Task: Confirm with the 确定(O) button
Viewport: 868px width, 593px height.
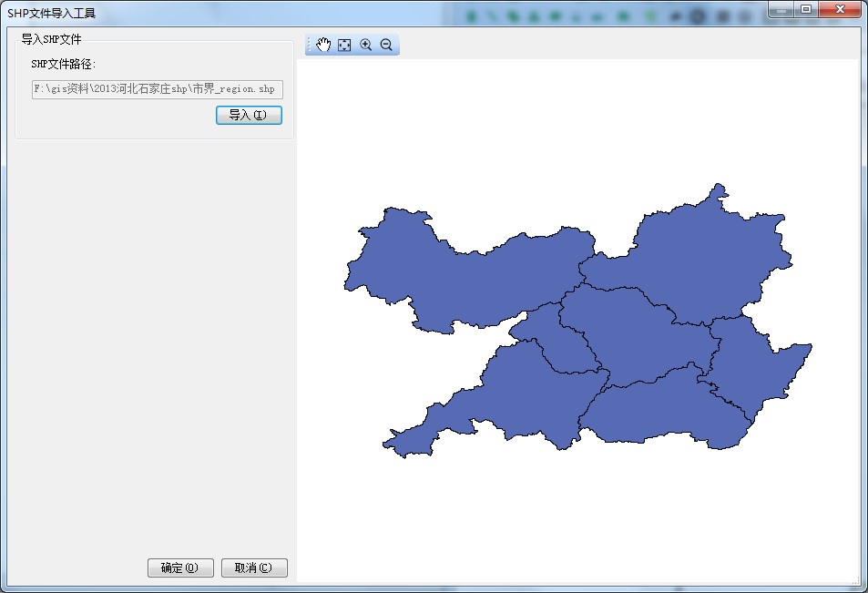Action: (x=180, y=567)
